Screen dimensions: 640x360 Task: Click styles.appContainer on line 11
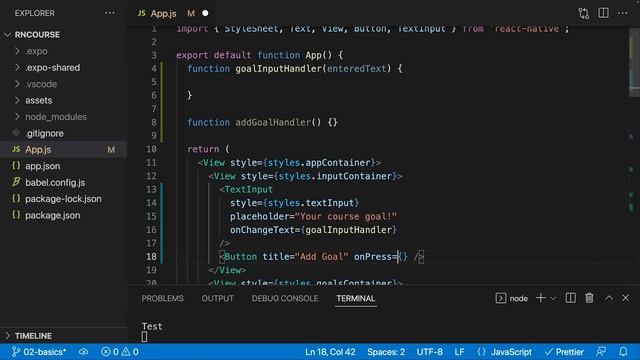[x=319, y=162]
